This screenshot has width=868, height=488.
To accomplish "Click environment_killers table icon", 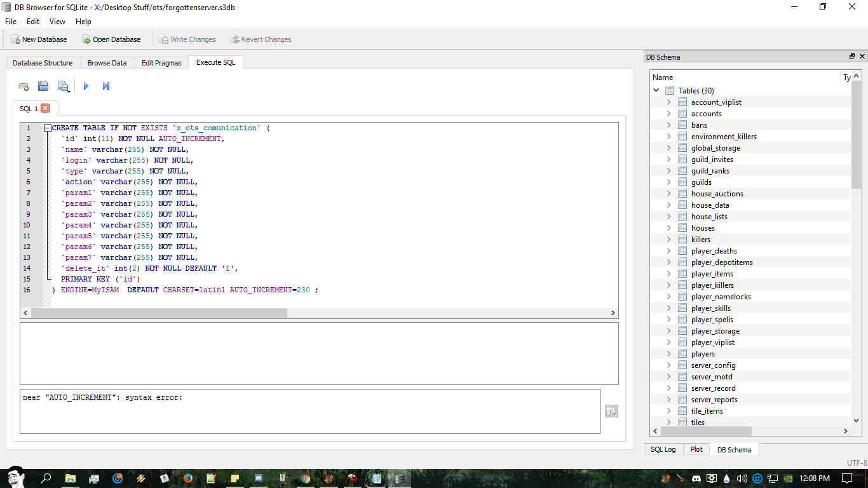I will [x=682, y=137].
